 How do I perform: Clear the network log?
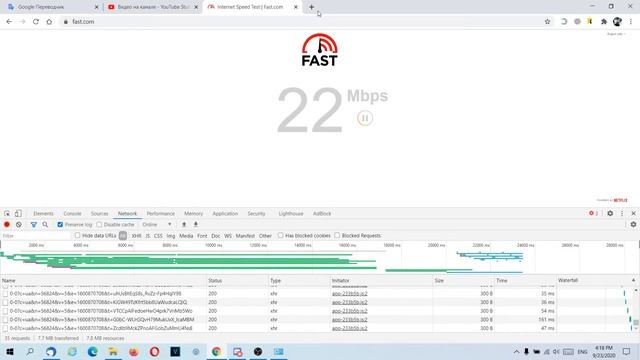19,224
